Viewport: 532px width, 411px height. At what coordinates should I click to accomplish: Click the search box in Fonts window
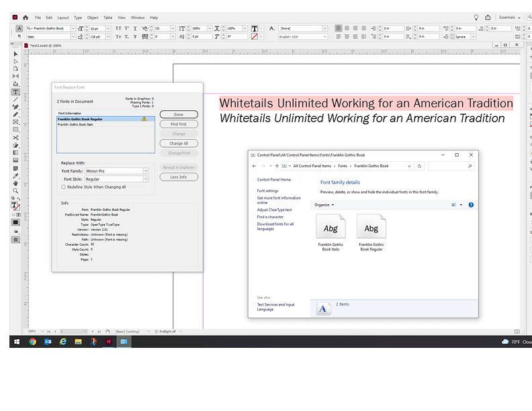[x=451, y=166]
